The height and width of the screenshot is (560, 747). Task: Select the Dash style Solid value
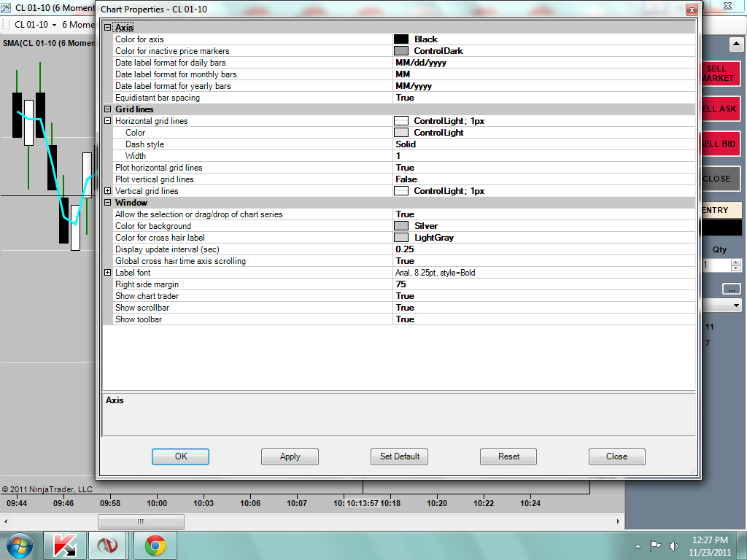click(x=544, y=144)
